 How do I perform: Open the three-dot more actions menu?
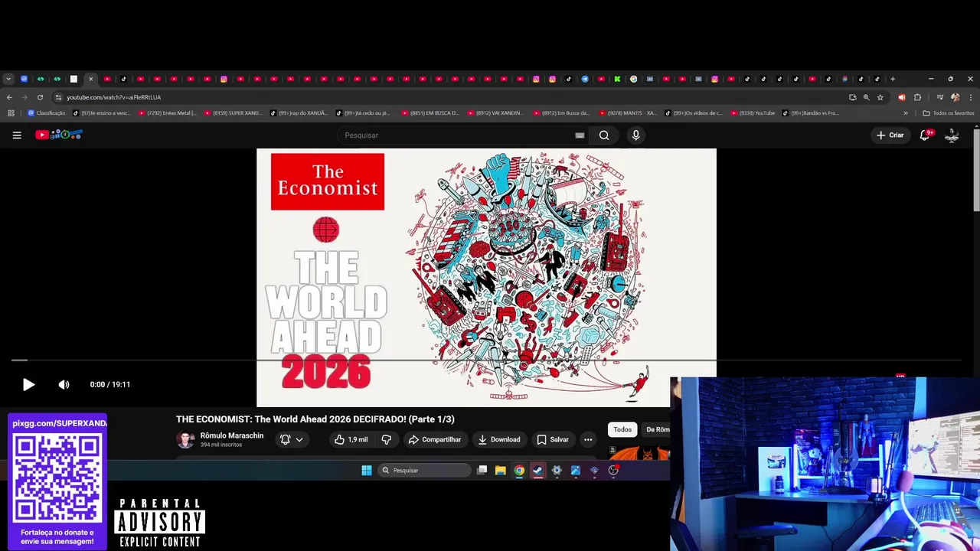point(588,439)
